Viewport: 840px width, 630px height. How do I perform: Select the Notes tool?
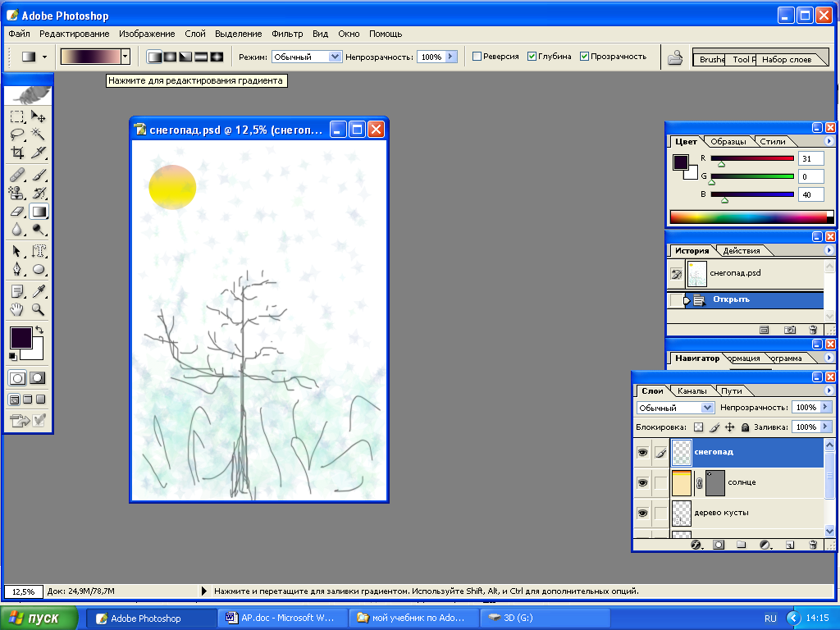tap(17, 291)
